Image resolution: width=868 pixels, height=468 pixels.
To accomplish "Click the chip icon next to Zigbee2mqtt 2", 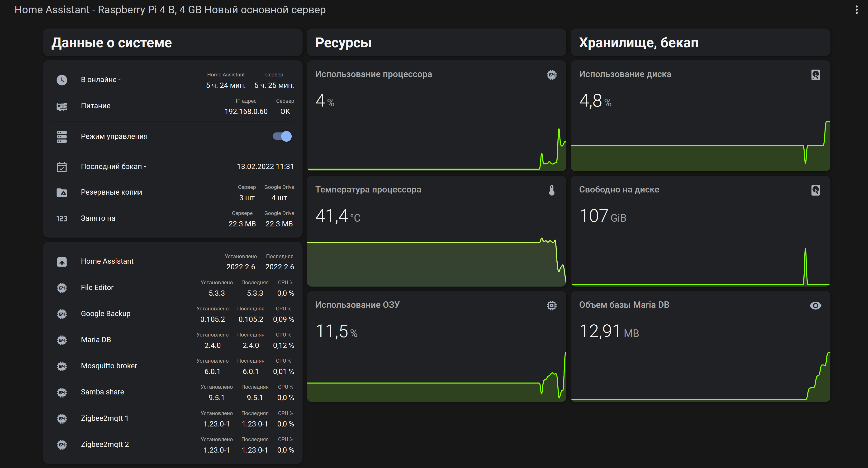I will [x=62, y=445].
